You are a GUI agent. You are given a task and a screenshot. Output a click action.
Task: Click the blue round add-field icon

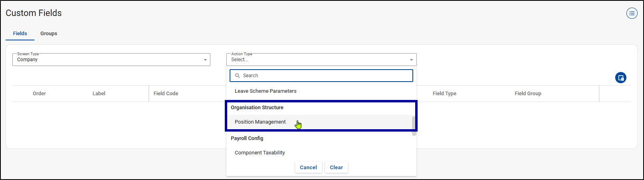[620, 78]
